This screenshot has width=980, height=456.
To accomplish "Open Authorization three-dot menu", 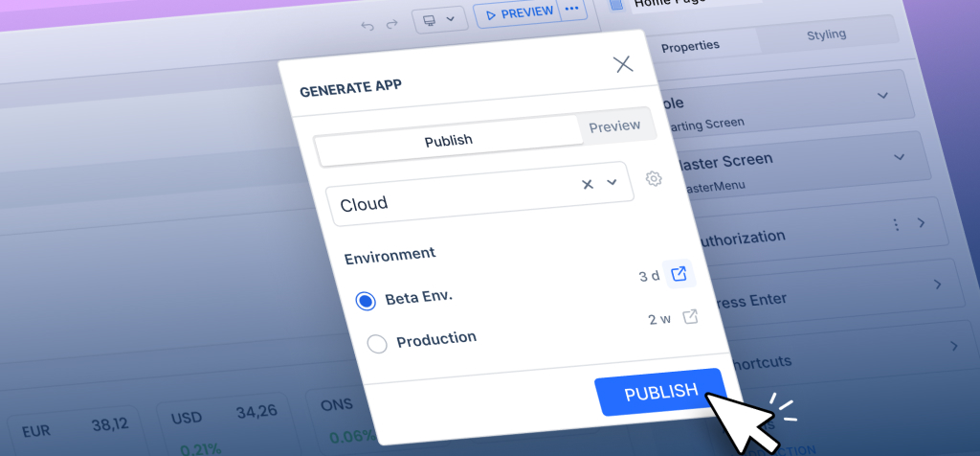I will pos(896,224).
